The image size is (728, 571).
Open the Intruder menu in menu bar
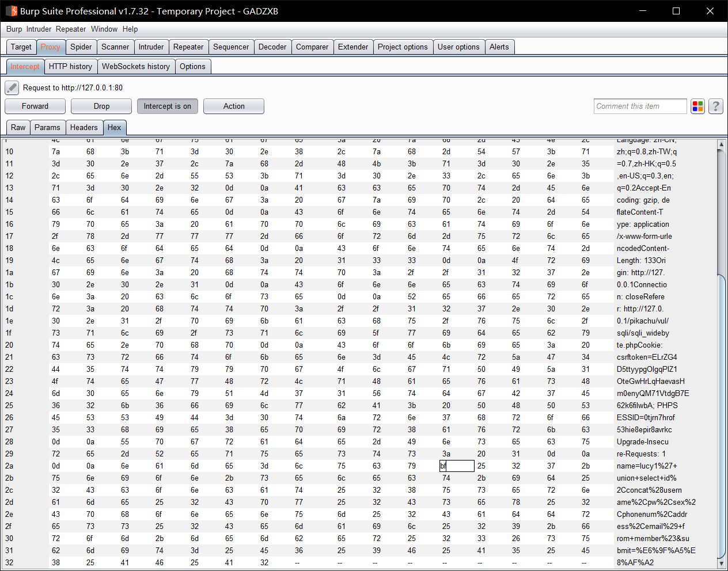pyautogui.click(x=39, y=29)
